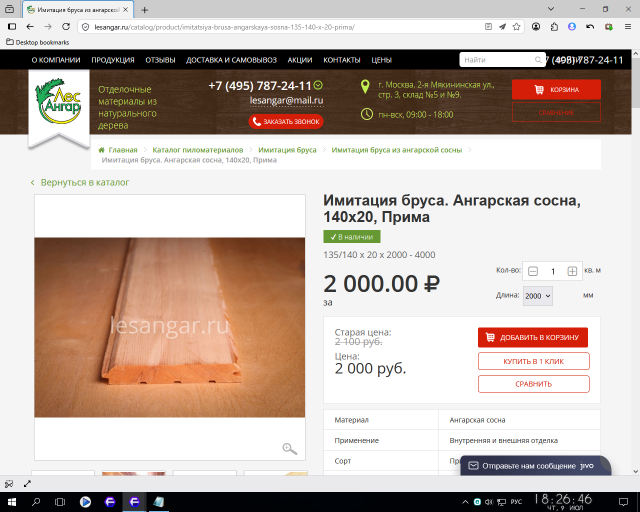Click the fullscreen expand arrows icon
640x512 pixels.
(27, 484)
